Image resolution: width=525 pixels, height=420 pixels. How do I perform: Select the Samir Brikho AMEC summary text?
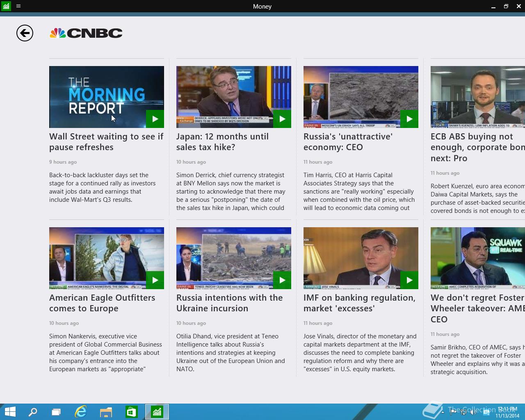pyautogui.click(x=478, y=360)
